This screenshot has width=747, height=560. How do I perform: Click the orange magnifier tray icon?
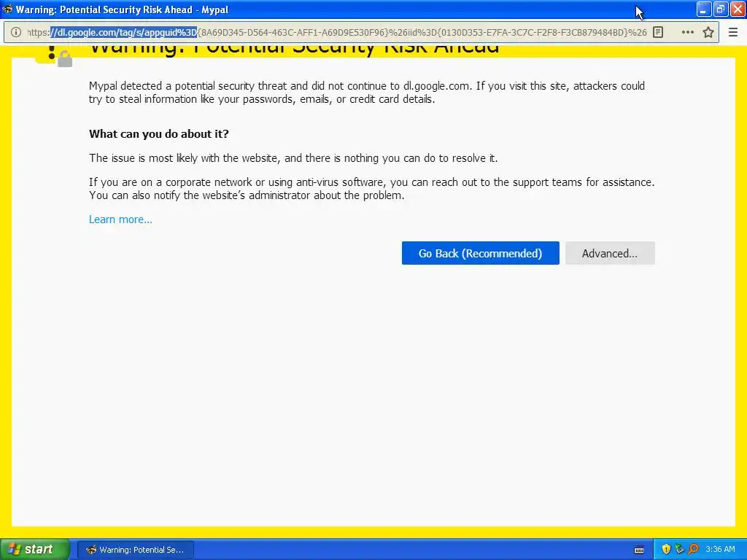pos(693,549)
